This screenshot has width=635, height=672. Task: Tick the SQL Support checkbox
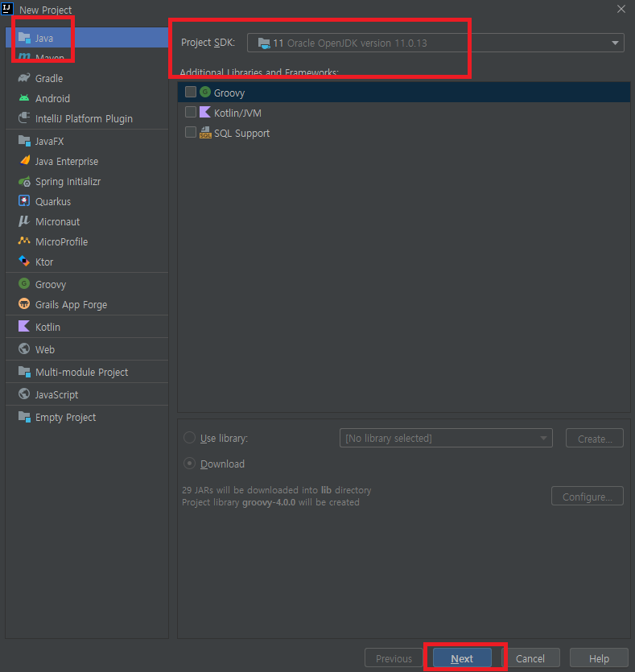tap(191, 133)
